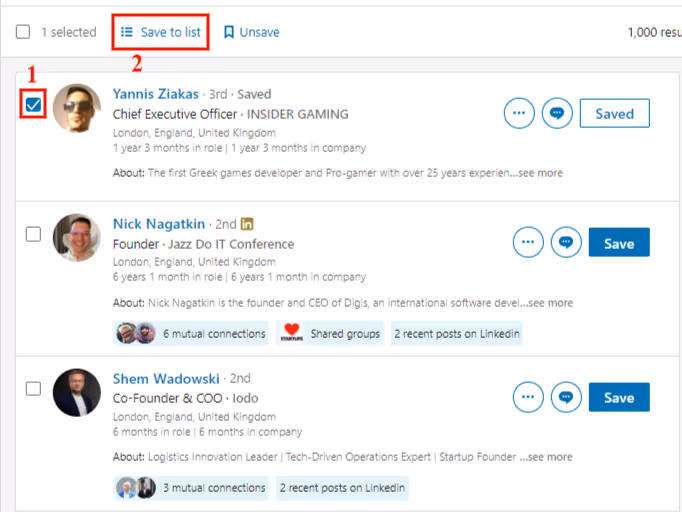
Task: Message Yannis Ziakas via chat icon
Action: (557, 113)
